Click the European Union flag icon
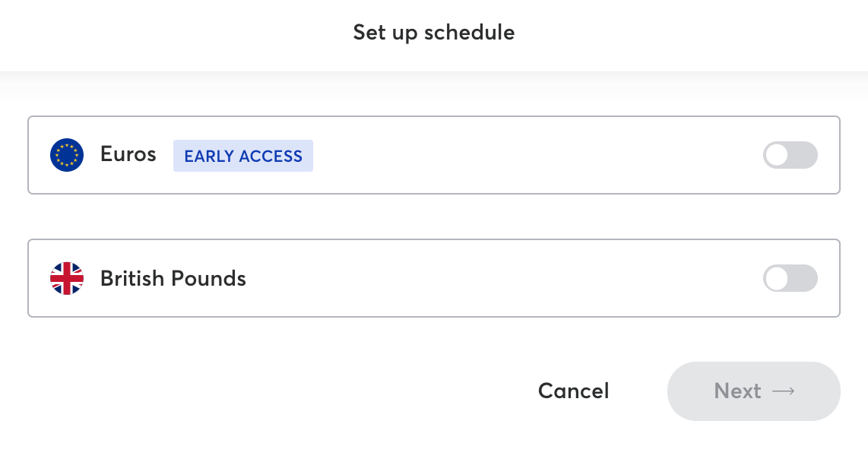 [67, 155]
